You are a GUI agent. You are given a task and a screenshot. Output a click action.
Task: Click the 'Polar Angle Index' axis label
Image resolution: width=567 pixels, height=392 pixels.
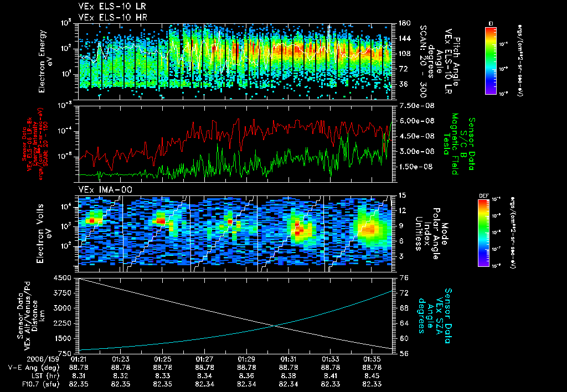[431, 234]
